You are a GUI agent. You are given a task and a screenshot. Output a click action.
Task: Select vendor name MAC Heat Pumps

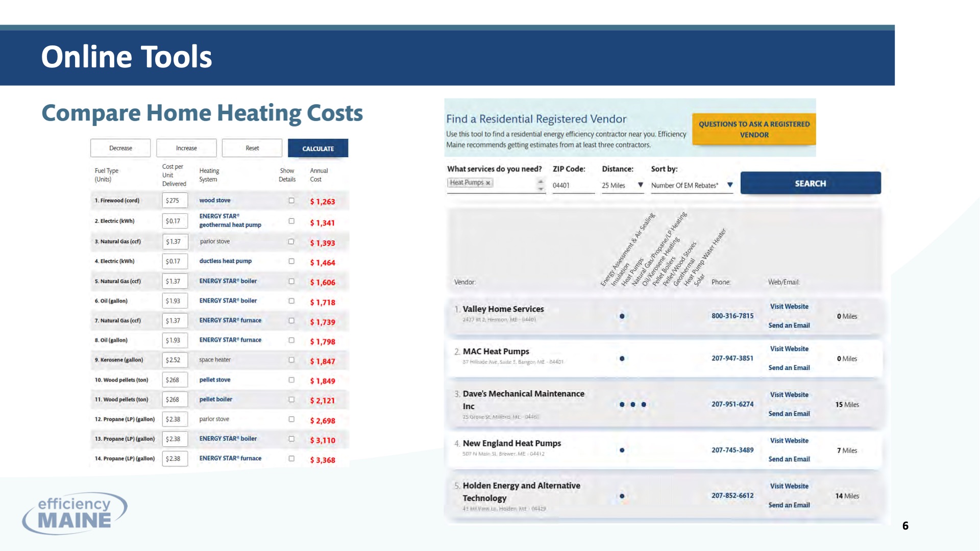point(496,351)
